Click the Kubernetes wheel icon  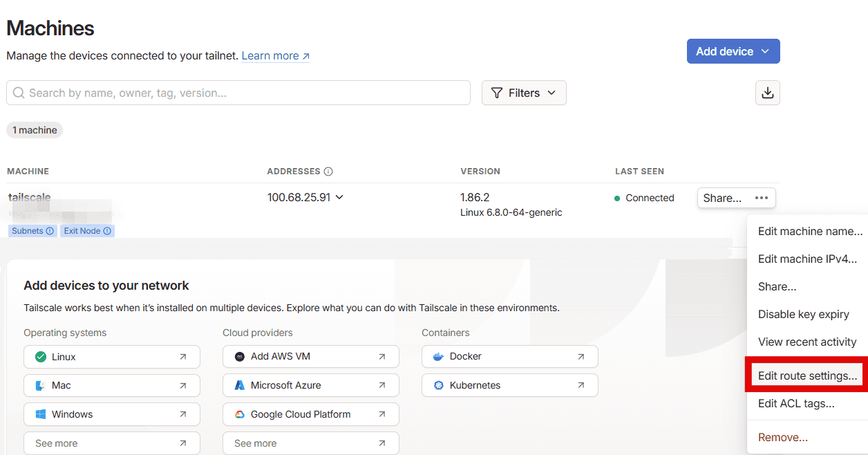[x=438, y=385]
